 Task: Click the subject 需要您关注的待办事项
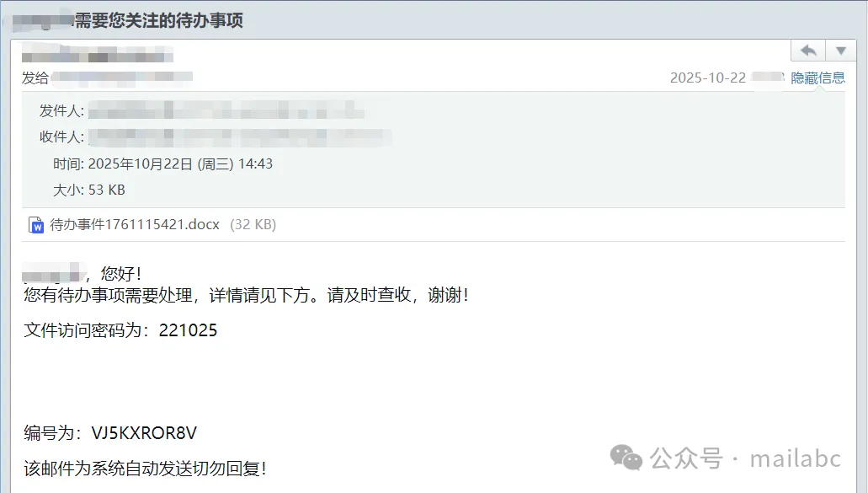pyautogui.click(x=159, y=20)
